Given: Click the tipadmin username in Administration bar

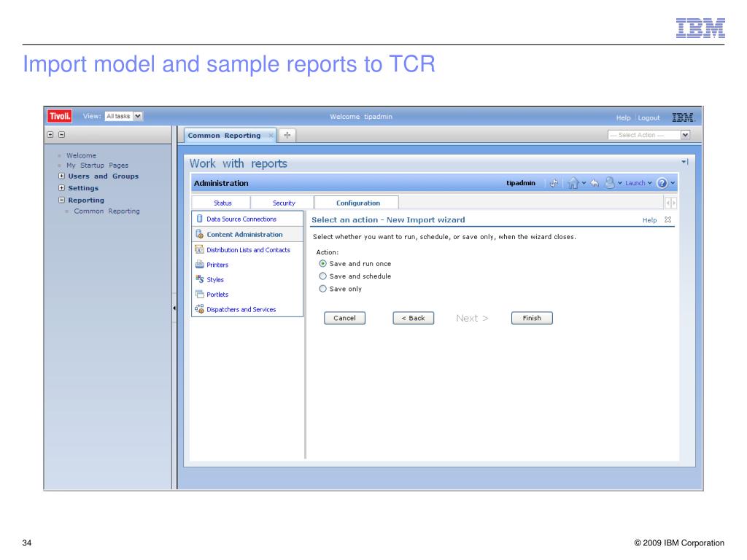Looking at the screenshot, I should 521,183.
